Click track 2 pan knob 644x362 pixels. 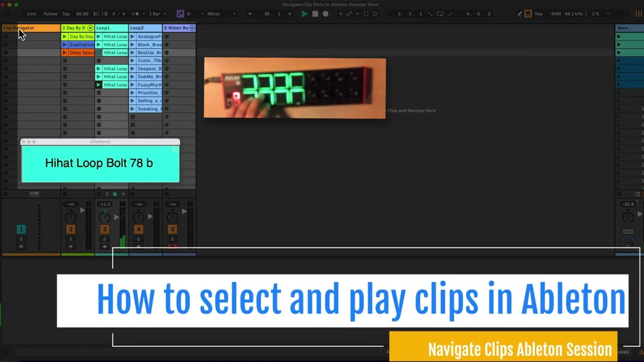70,217
